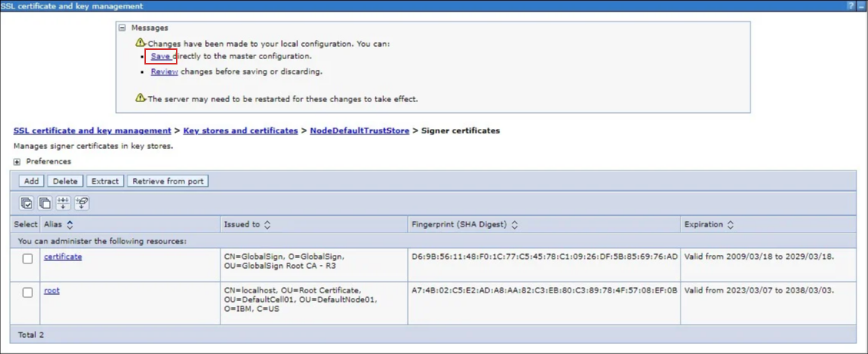Screen dimensions: 868x354
Task: Go to SSL certificate and key management breadcrumb
Action: pyautogui.click(x=92, y=131)
